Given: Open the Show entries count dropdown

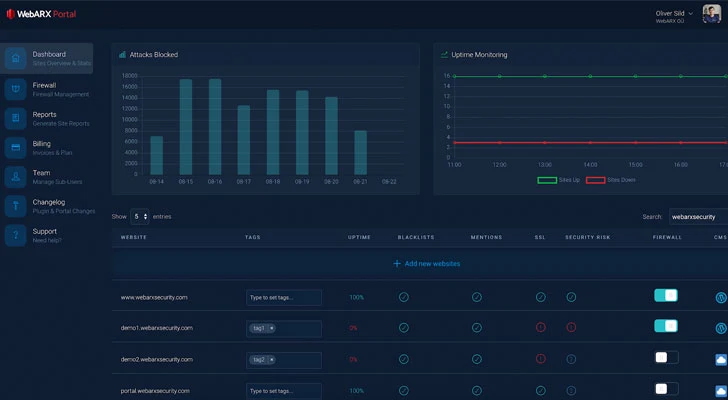Looking at the screenshot, I should 140,217.
